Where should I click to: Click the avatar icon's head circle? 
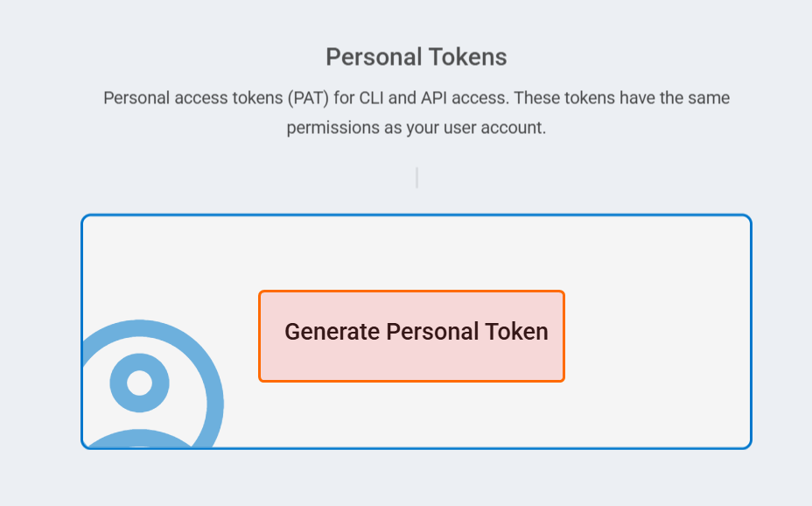139,383
